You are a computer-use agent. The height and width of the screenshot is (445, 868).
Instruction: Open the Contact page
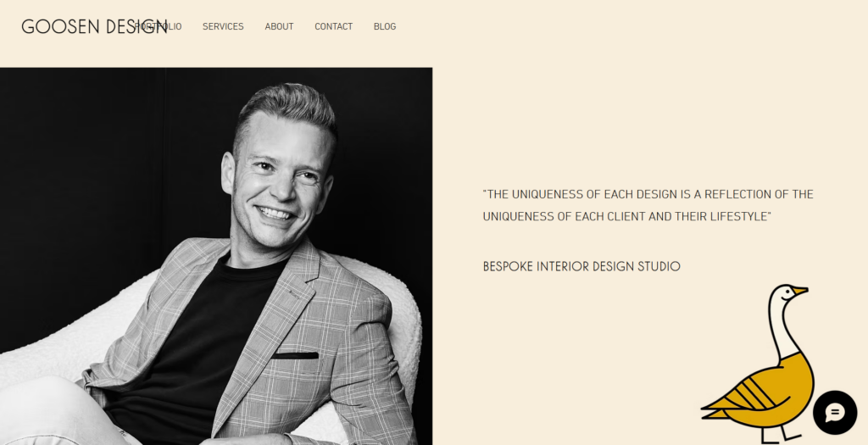(333, 26)
